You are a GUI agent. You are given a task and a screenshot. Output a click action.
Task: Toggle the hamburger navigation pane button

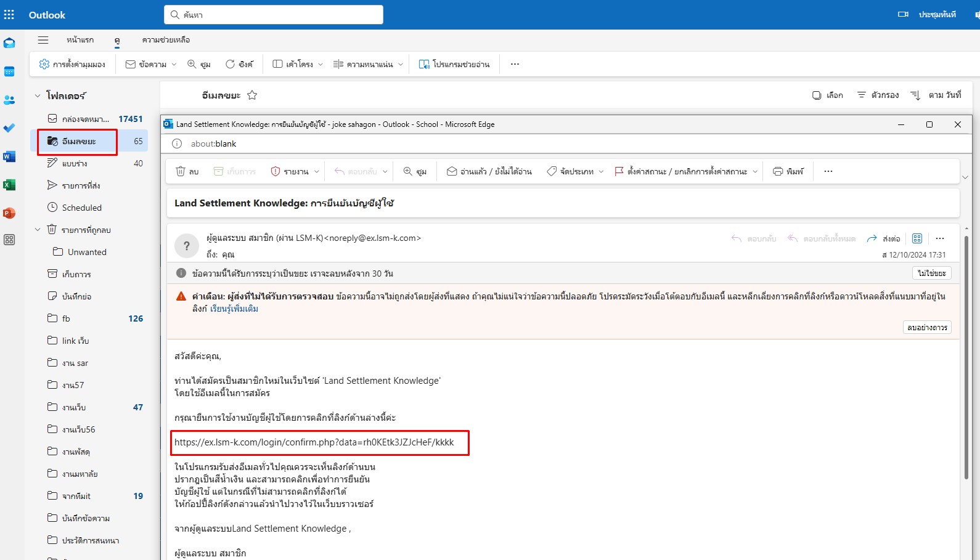[43, 40]
